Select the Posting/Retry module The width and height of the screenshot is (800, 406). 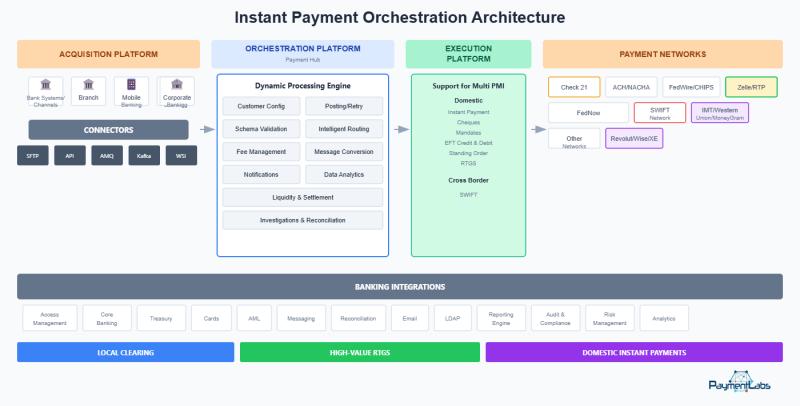pyautogui.click(x=344, y=106)
